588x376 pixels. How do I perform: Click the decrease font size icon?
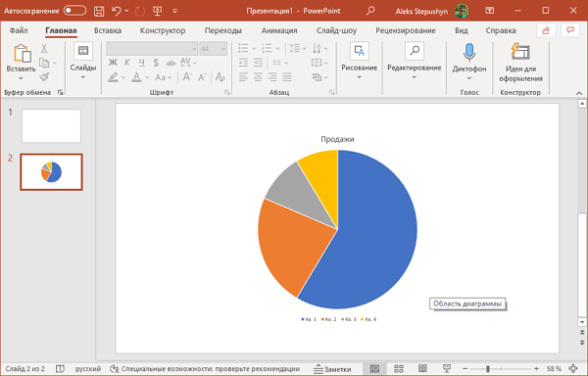coord(202,77)
